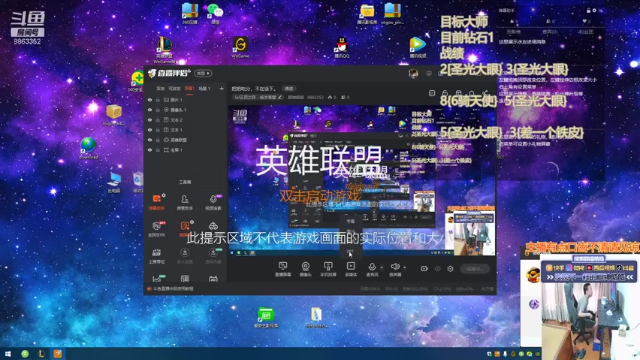Open the 上麦排位 tool
The height and width of the screenshot is (360, 640).
pos(157,256)
